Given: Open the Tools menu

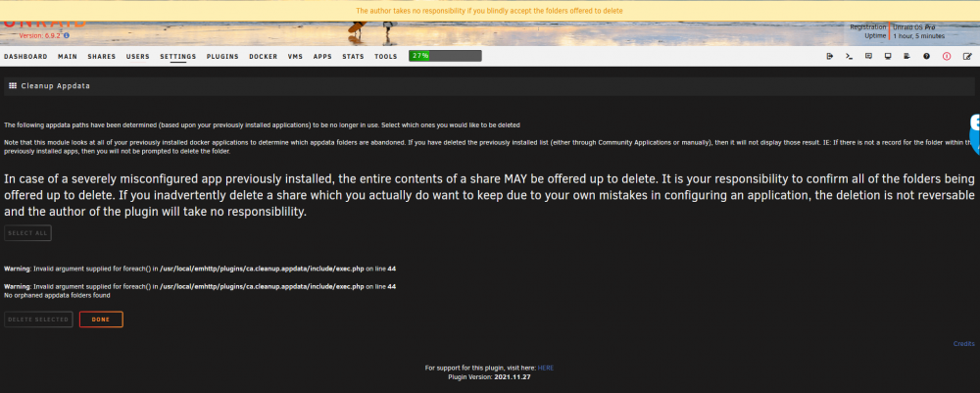Looking at the screenshot, I should [385, 56].
